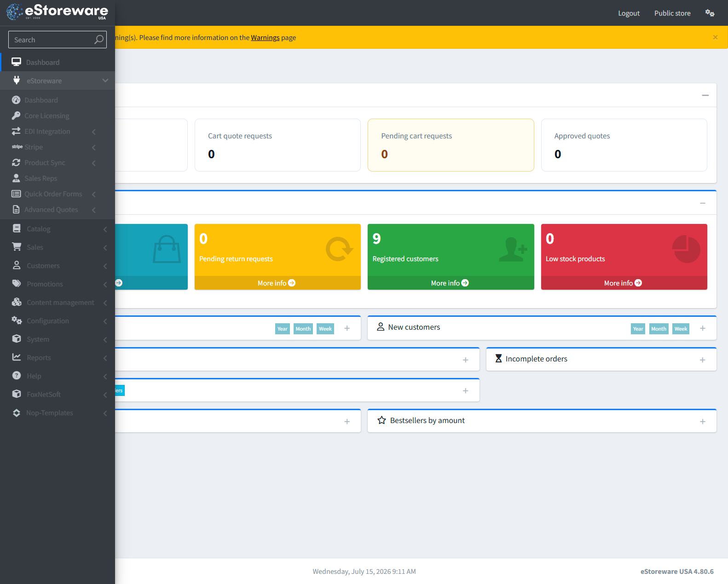Click the Advanced Quotes document icon
The width and height of the screenshot is (728, 584).
pyautogui.click(x=16, y=209)
